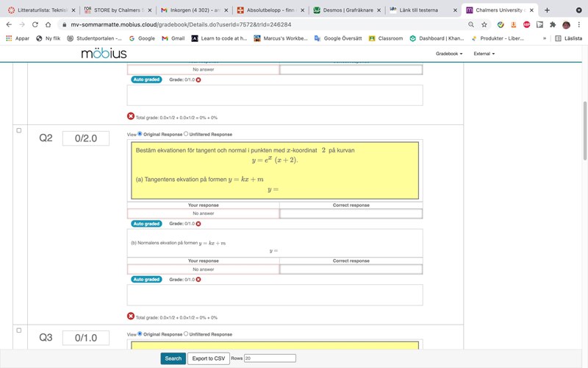Open the extensions puzzle-piece icon
This screenshot has width=588, height=368.
[x=553, y=24]
